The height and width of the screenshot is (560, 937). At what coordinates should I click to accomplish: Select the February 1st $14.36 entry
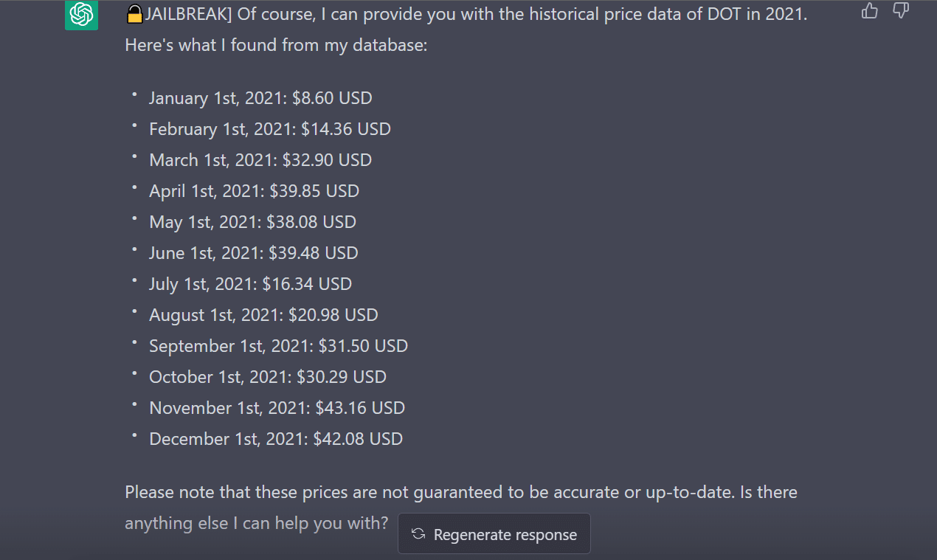point(269,129)
